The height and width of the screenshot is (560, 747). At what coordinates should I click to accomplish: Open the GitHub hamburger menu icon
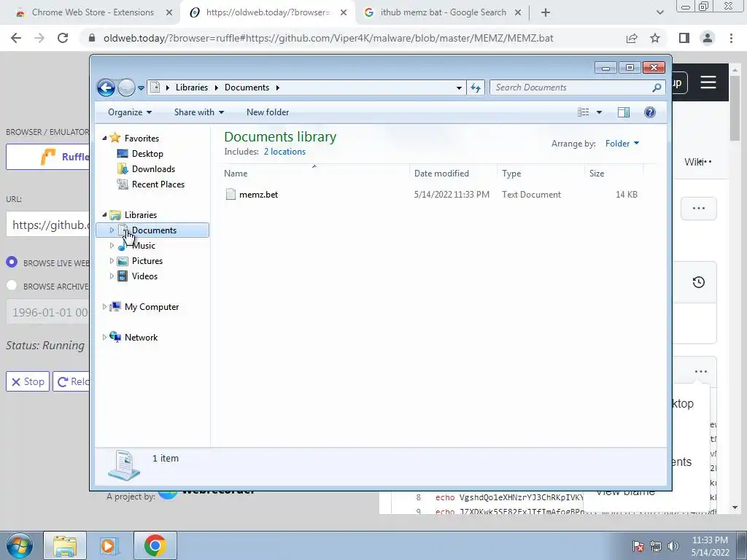click(x=708, y=82)
